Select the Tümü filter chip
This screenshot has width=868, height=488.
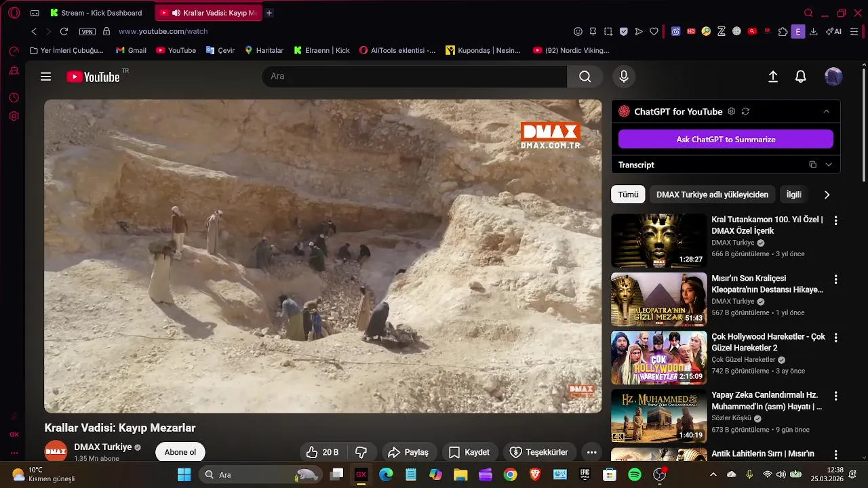click(x=628, y=195)
